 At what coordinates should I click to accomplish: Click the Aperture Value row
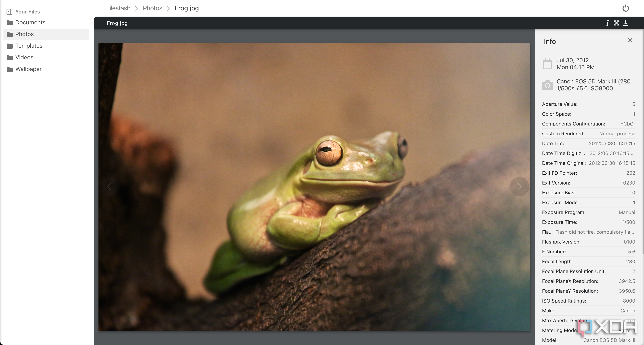[588, 104]
